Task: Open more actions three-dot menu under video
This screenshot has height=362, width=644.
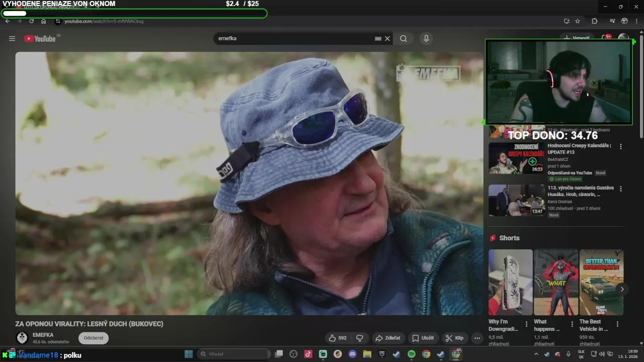Action: click(x=477, y=338)
